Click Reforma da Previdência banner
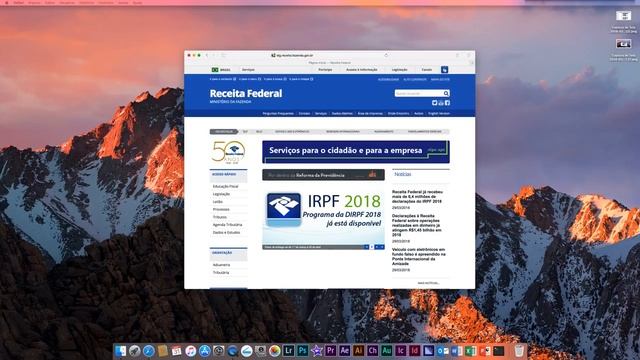This screenshot has height=360, width=640. coord(323,175)
